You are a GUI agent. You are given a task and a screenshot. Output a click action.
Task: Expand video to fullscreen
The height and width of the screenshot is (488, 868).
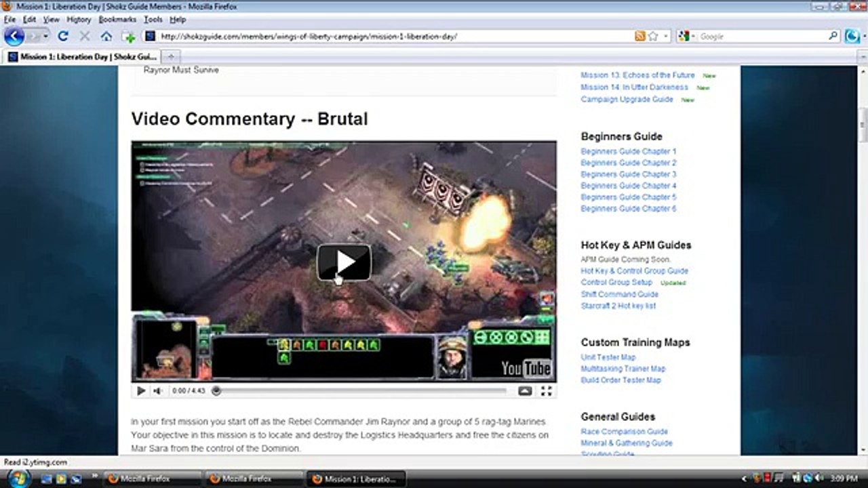tap(546, 391)
